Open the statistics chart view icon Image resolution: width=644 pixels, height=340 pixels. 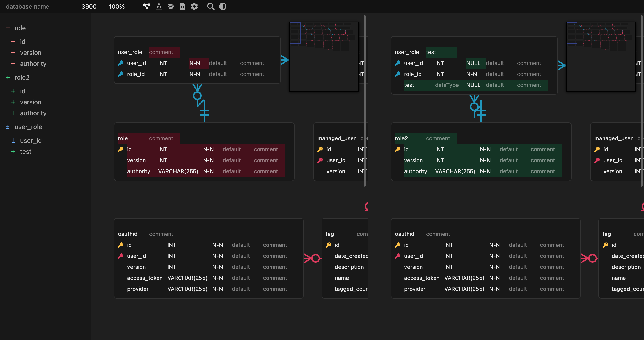click(158, 6)
